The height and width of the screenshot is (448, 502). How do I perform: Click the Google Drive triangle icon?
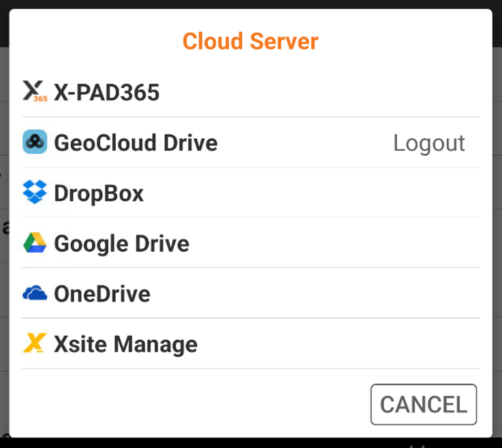click(x=35, y=243)
